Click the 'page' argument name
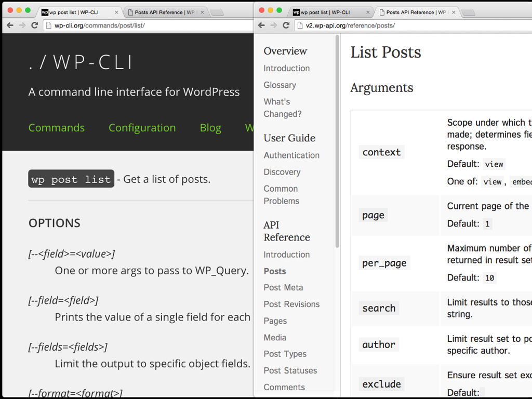 coord(373,215)
